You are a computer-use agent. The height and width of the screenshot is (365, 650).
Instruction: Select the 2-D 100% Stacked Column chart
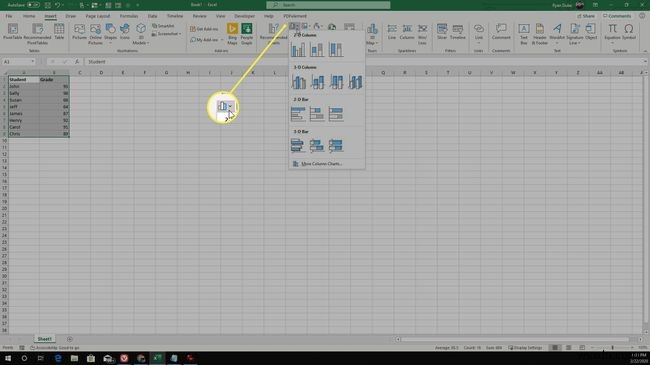coord(336,50)
